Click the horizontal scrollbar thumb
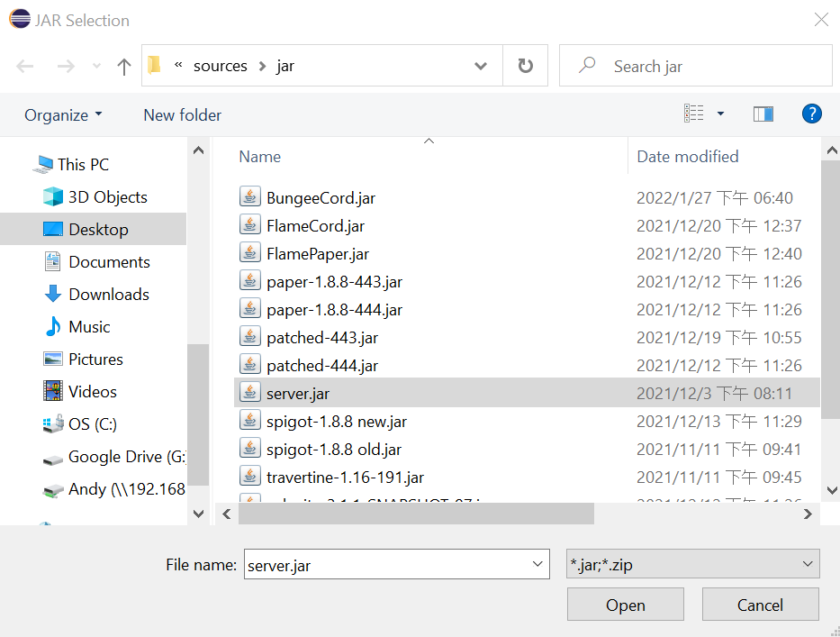 [416, 514]
